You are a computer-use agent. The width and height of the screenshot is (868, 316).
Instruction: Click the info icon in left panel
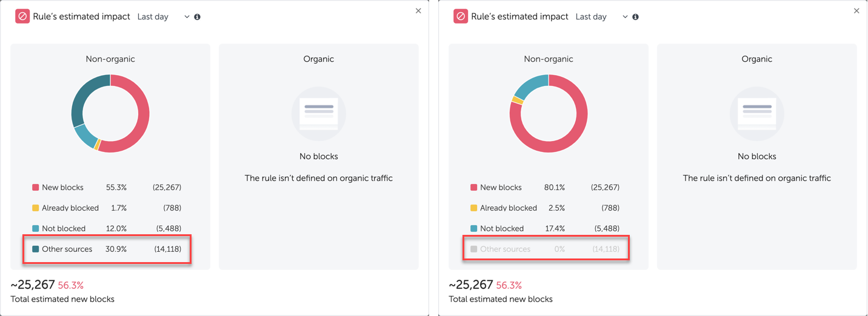(198, 17)
